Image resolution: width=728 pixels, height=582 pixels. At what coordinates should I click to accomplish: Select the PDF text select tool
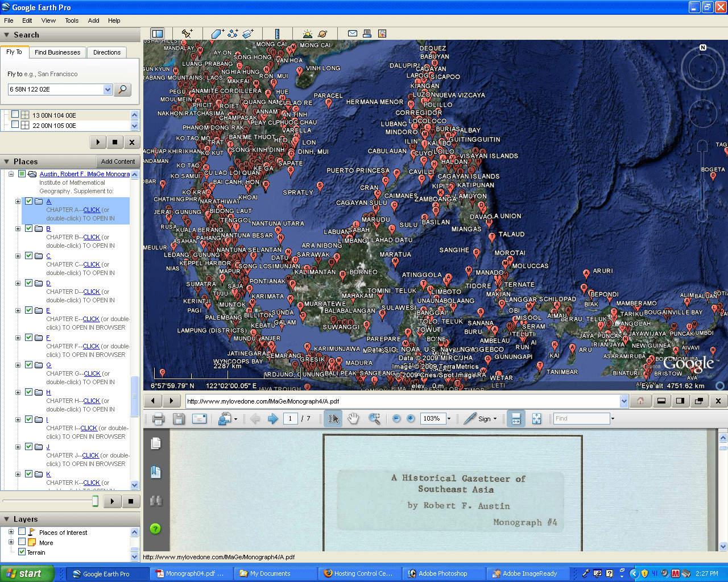(x=333, y=419)
